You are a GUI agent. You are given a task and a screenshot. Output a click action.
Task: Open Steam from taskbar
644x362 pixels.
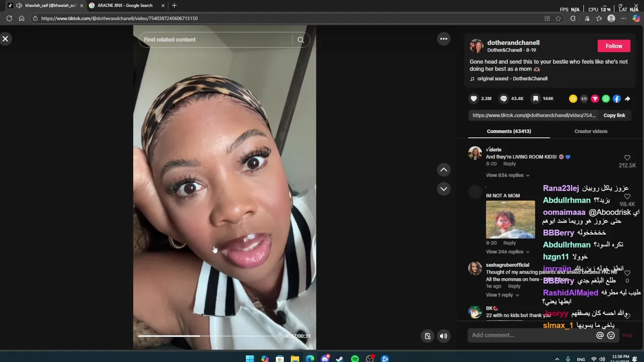pyautogui.click(x=340, y=358)
